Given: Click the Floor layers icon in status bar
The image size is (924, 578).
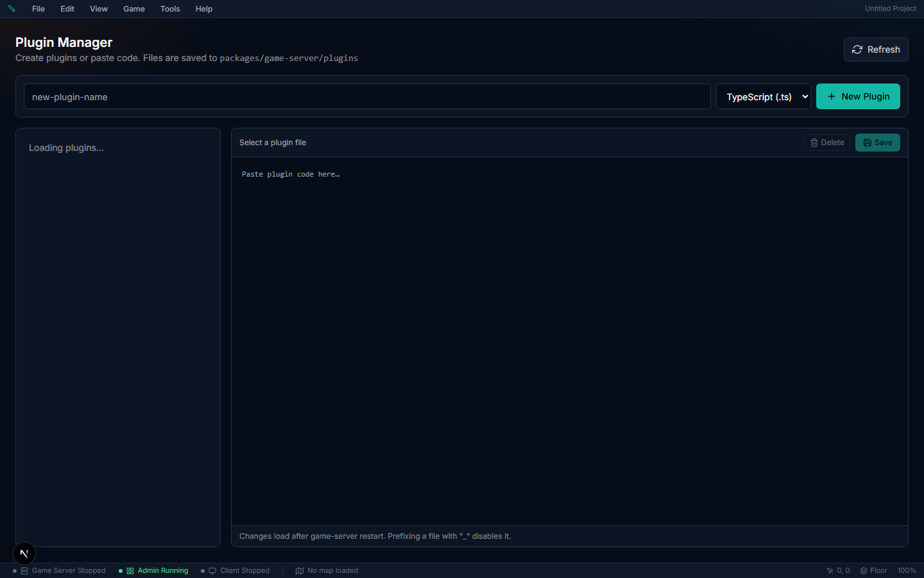Looking at the screenshot, I should [864, 570].
